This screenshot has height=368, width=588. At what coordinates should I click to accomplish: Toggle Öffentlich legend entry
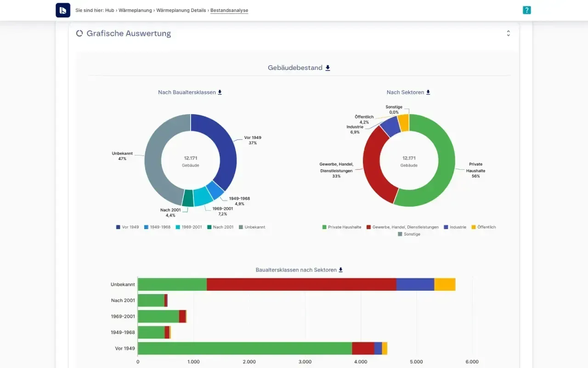(x=484, y=227)
